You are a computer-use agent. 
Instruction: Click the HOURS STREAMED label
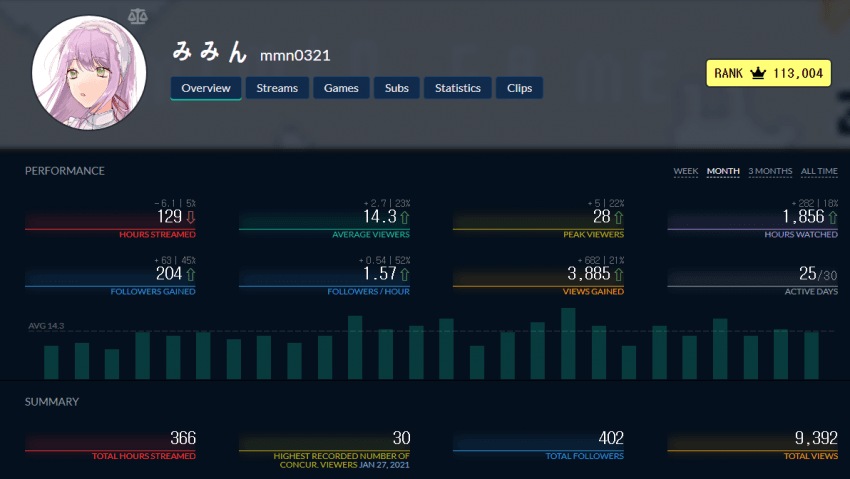tap(157, 235)
